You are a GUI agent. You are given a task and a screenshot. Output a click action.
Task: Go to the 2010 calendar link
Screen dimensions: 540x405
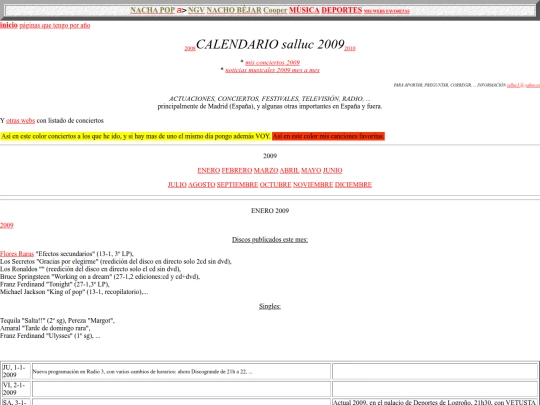click(350, 48)
